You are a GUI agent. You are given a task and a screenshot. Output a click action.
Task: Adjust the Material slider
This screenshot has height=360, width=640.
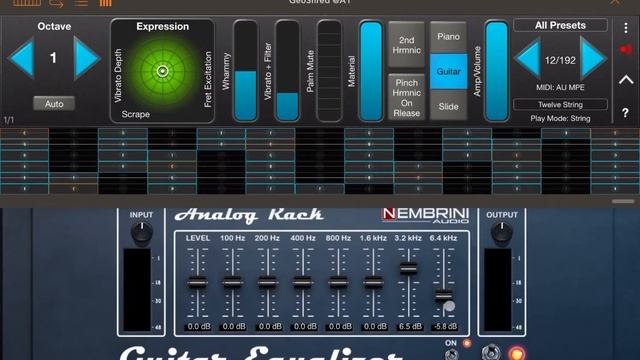click(x=371, y=71)
